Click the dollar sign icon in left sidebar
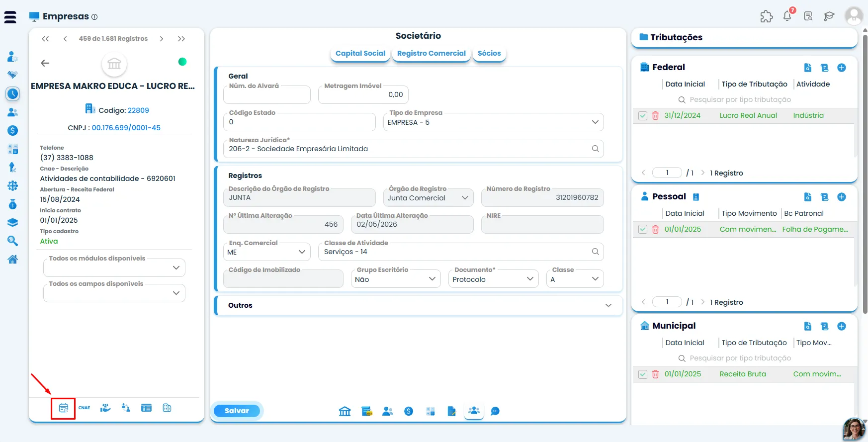Viewport: 868px width, 442px height. click(13, 130)
